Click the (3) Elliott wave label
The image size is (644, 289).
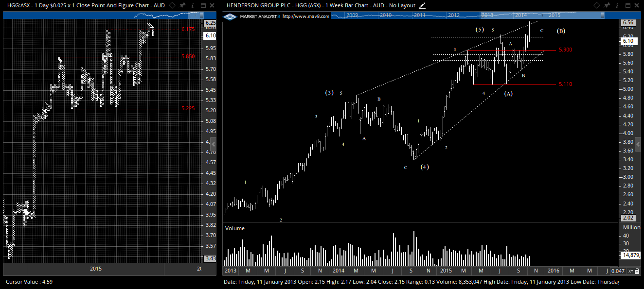click(329, 93)
